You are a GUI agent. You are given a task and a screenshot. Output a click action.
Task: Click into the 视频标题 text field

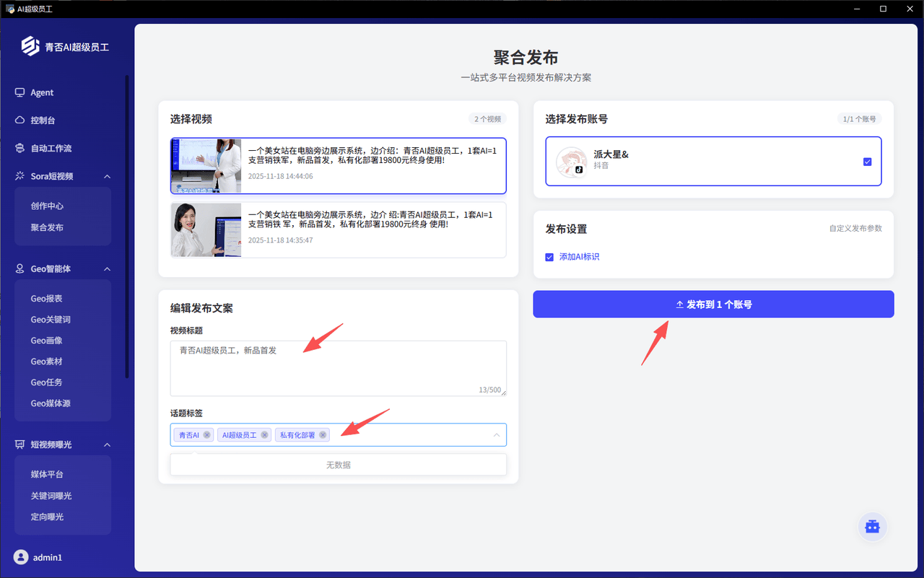(338, 368)
